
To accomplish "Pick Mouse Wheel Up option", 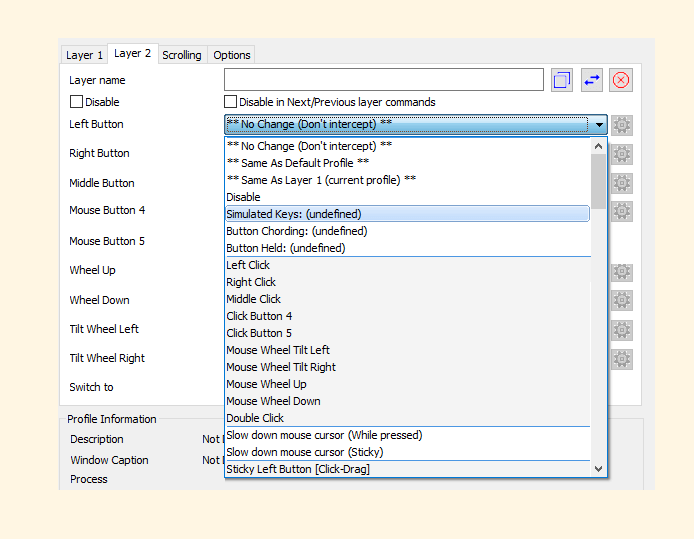I will (x=408, y=384).
